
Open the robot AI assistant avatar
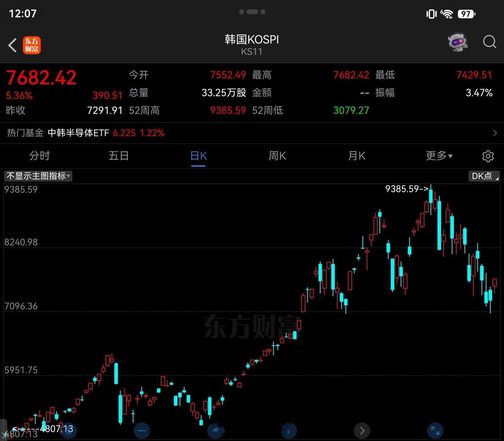[458, 42]
